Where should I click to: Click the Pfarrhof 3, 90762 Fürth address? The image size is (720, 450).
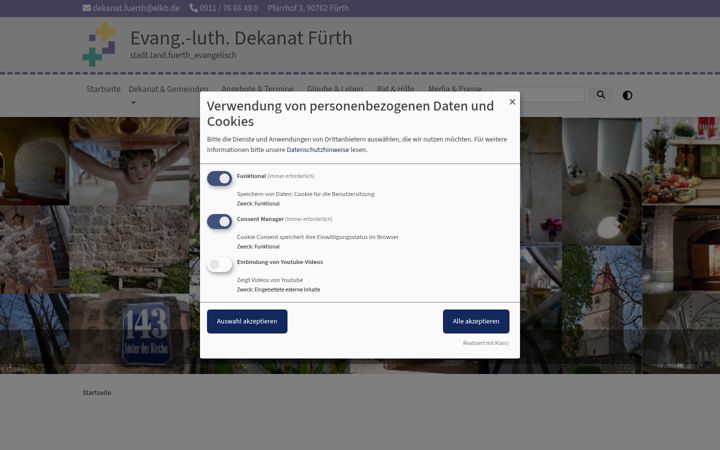click(x=308, y=8)
